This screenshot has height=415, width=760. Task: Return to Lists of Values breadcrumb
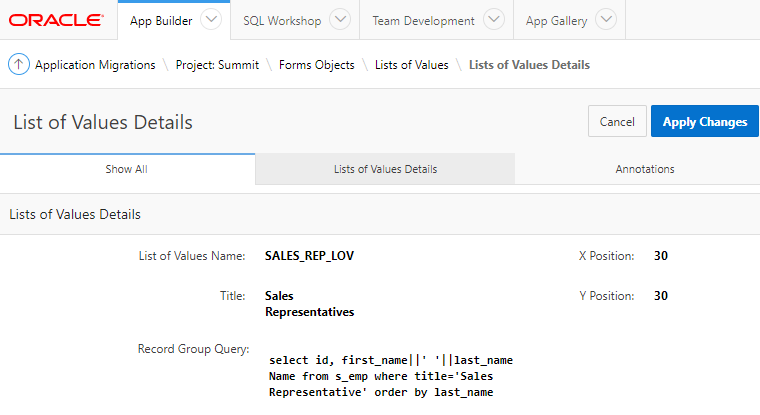412,65
